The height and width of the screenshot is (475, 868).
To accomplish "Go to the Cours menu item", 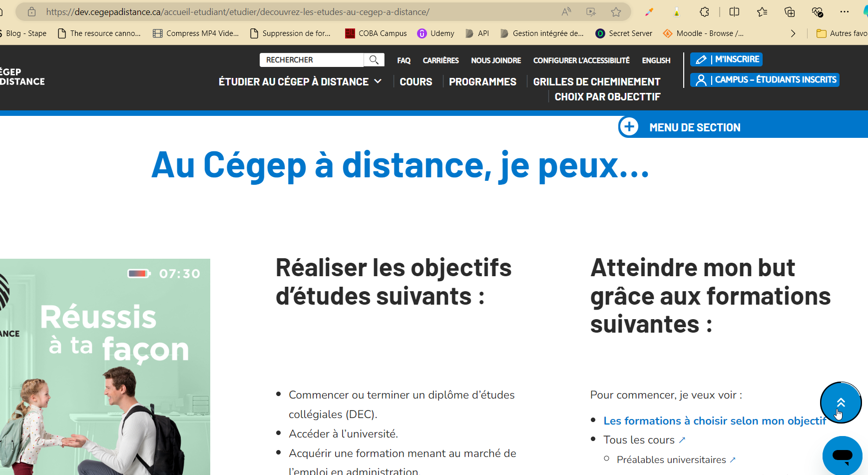I will coord(416,82).
